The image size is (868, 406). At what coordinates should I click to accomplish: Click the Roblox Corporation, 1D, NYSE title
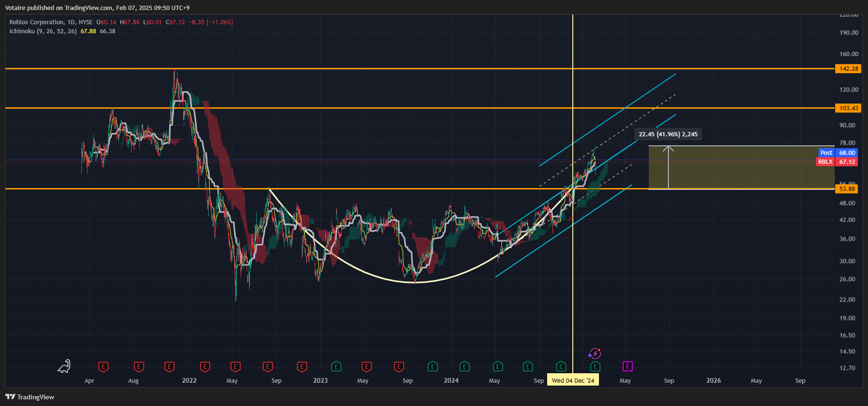tap(51, 22)
